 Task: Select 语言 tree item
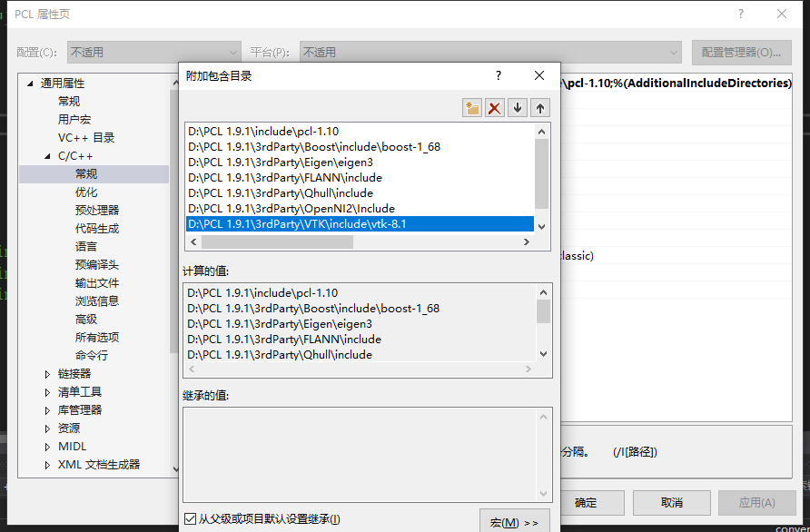tap(85, 246)
